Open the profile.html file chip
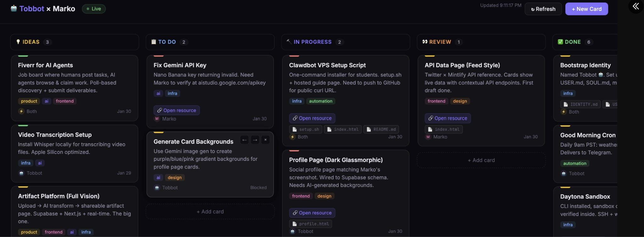The image size is (644, 237). pyautogui.click(x=311, y=224)
